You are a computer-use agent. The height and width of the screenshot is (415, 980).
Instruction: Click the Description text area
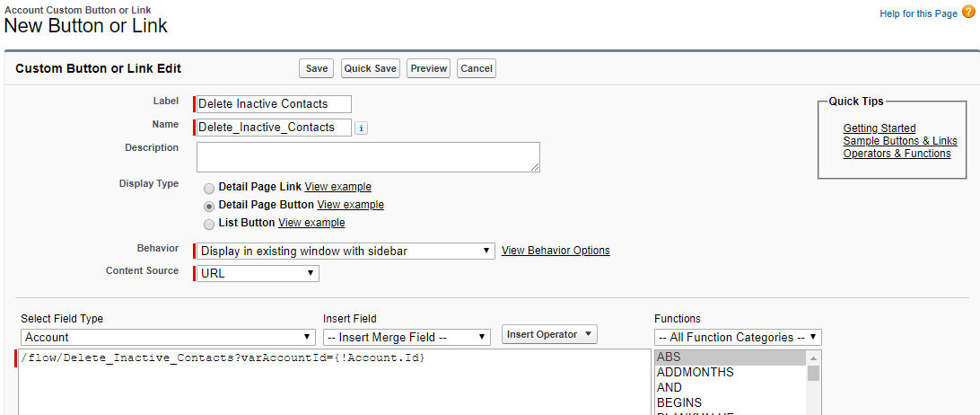pos(368,157)
